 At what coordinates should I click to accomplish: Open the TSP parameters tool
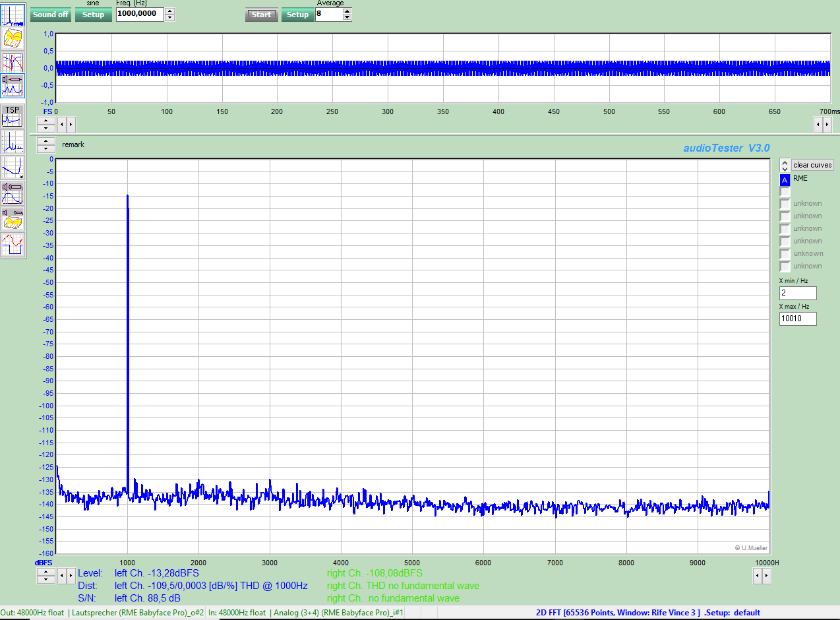coord(13,115)
